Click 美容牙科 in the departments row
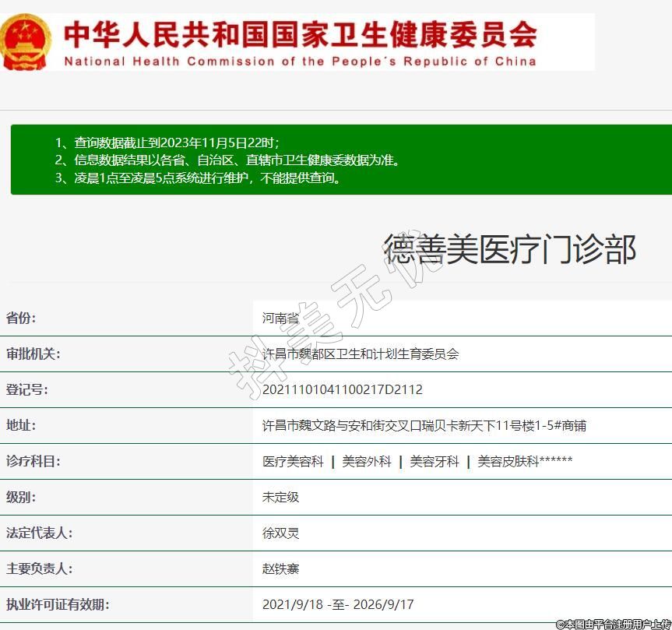 tap(435, 461)
